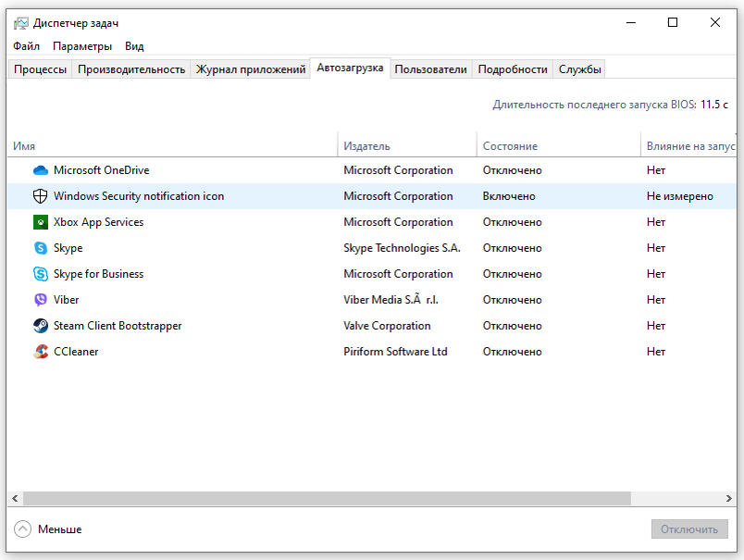Click the Skype Technologies S.A. publisher cell
Screen dimensions: 744x560
(x=402, y=248)
